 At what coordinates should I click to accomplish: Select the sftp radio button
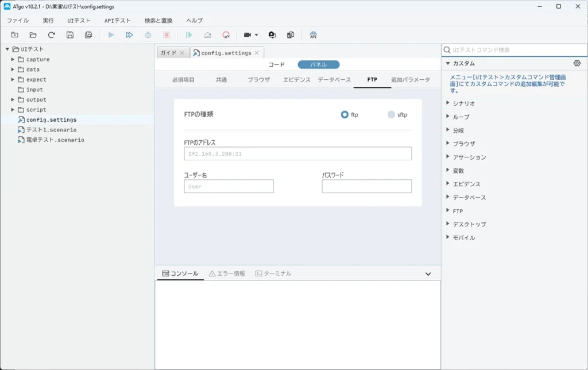391,114
